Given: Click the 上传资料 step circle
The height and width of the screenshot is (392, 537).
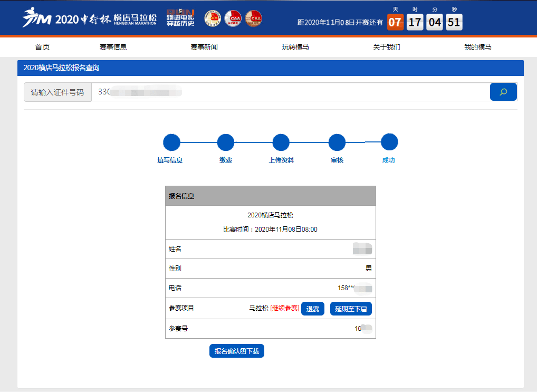Looking at the screenshot, I should click(281, 142).
